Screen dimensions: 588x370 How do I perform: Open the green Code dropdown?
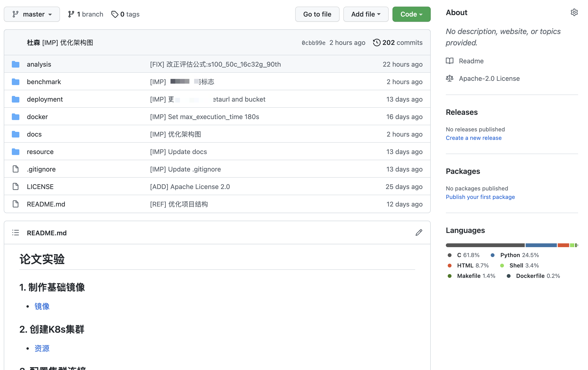[411, 14]
